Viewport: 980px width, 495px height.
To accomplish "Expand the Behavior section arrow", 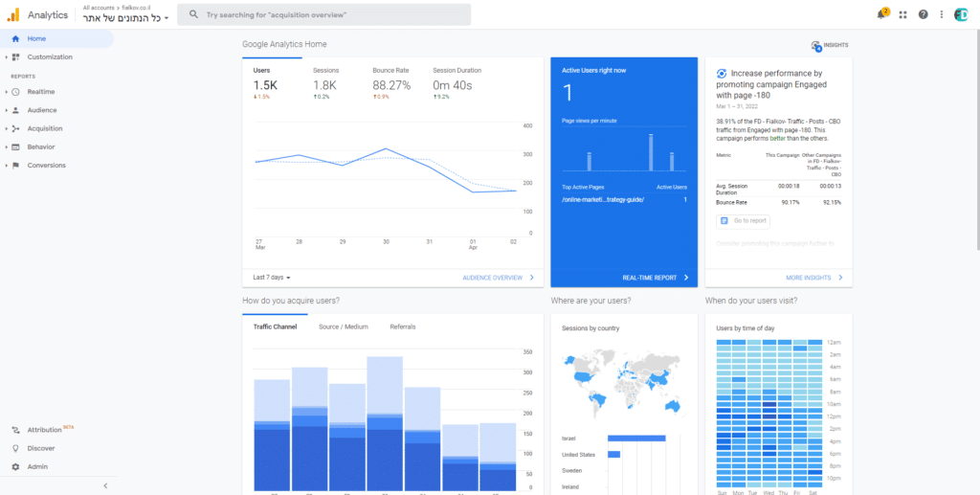I will 7,146.
